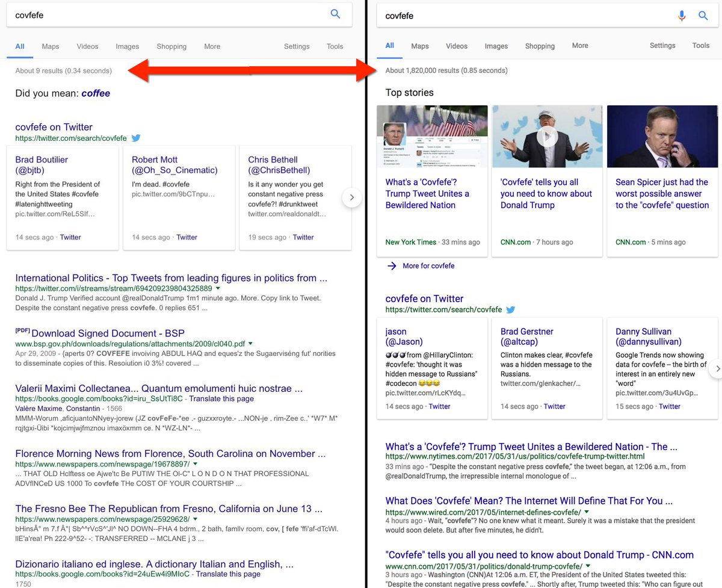
Task: Open New York Times story thumbnail image
Action: pyautogui.click(x=431, y=136)
